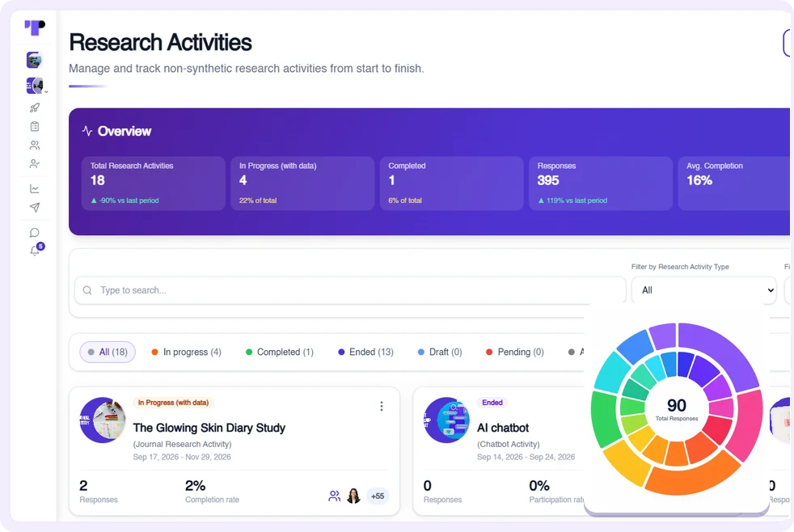Open the first workspace avatar in sidebar

(x=34, y=61)
